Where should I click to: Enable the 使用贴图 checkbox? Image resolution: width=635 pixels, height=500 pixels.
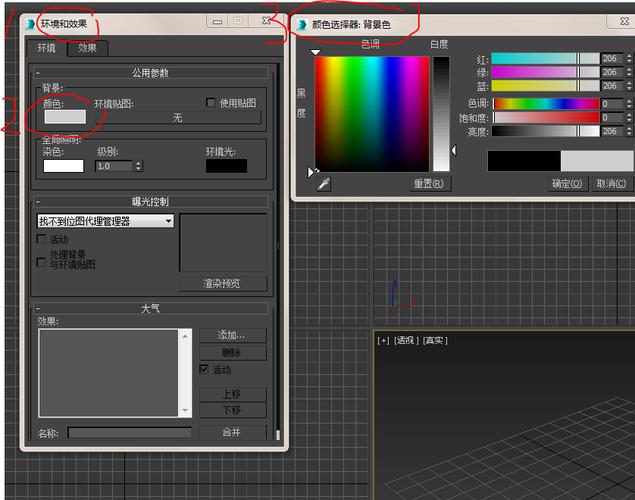(211, 102)
